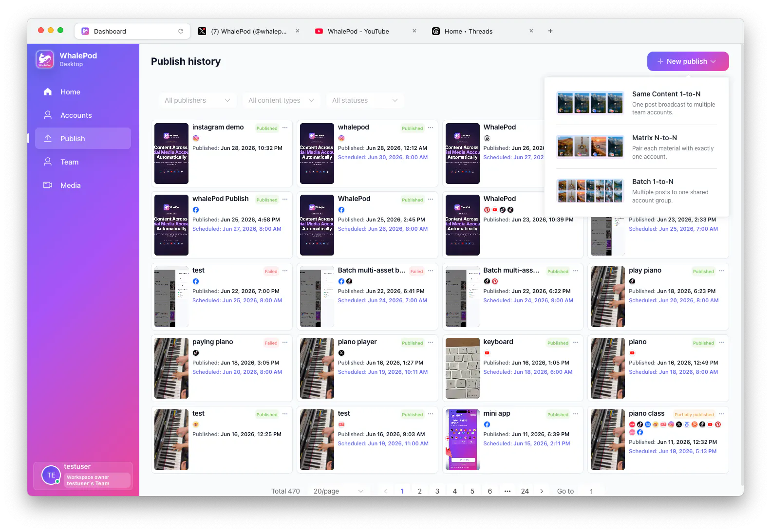Go to page 2 of results
771x532 pixels.
pyautogui.click(x=420, y=491)
